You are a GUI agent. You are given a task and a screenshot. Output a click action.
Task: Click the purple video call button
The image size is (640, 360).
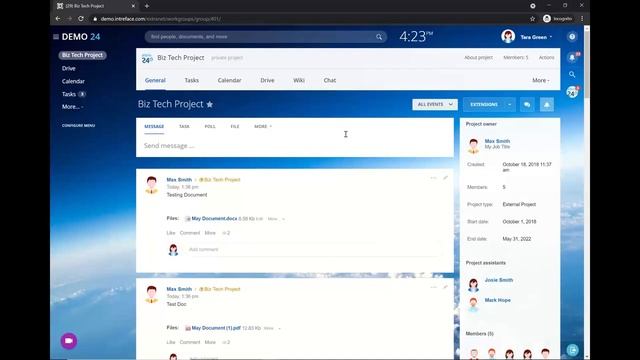(x=69, y=341)
